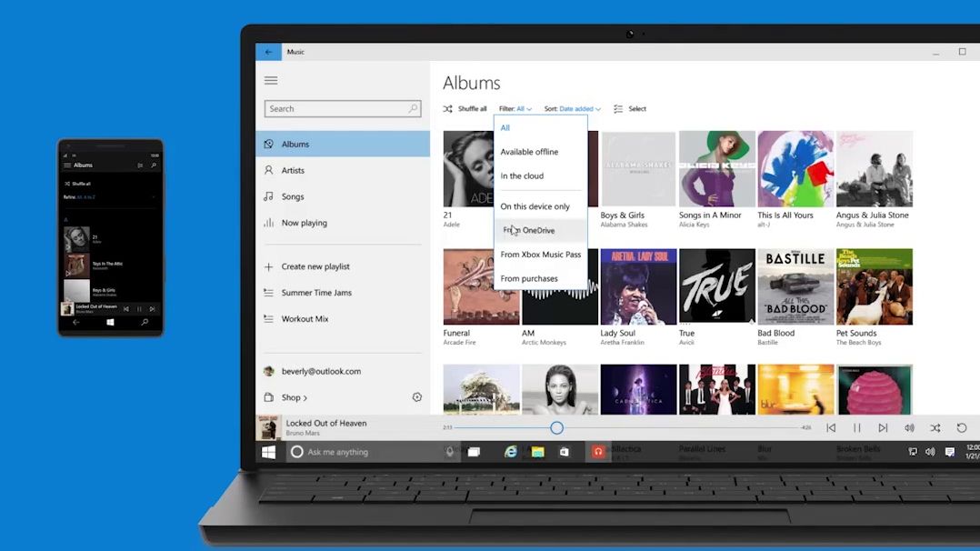Screen dimensions: 980x551
Task: Open the Sort: Date added dropdown
Action: (573, 109)
